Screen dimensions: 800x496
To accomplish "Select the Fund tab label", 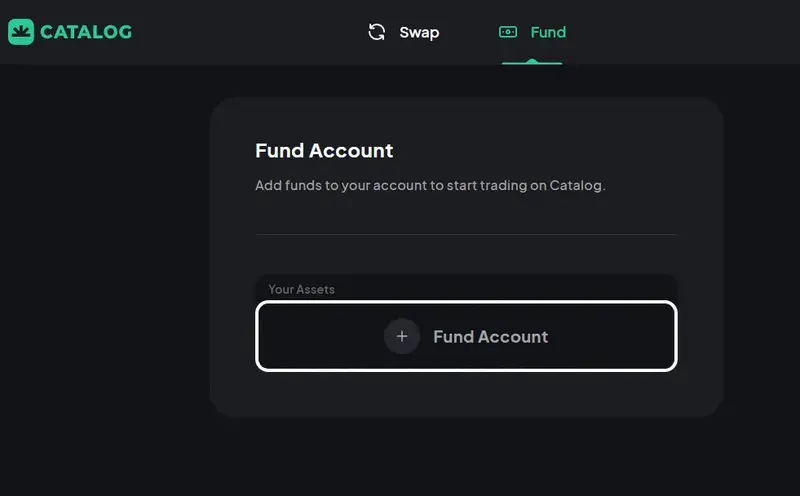I will [x=548, y=32].
